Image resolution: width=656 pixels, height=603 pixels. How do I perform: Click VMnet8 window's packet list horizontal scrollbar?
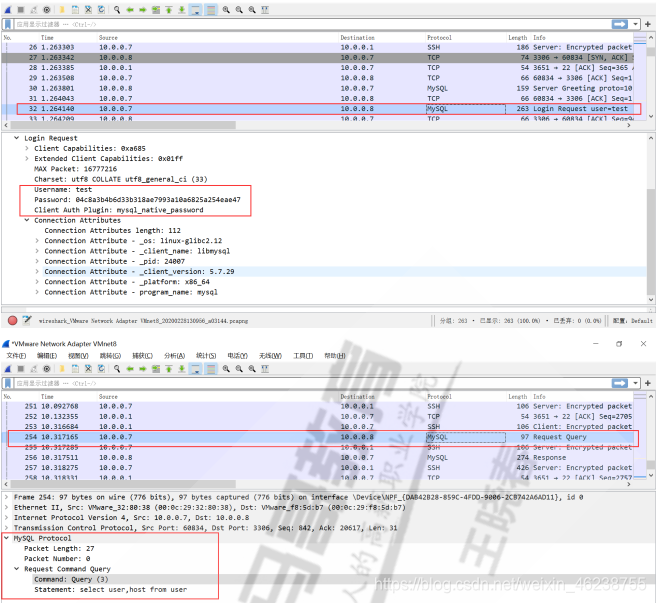pyautogui.click(x=123, y=484)
